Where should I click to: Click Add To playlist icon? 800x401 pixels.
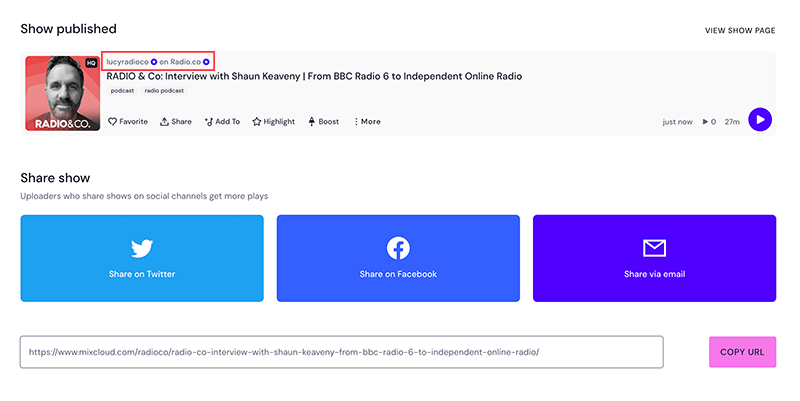coord(209,122)
